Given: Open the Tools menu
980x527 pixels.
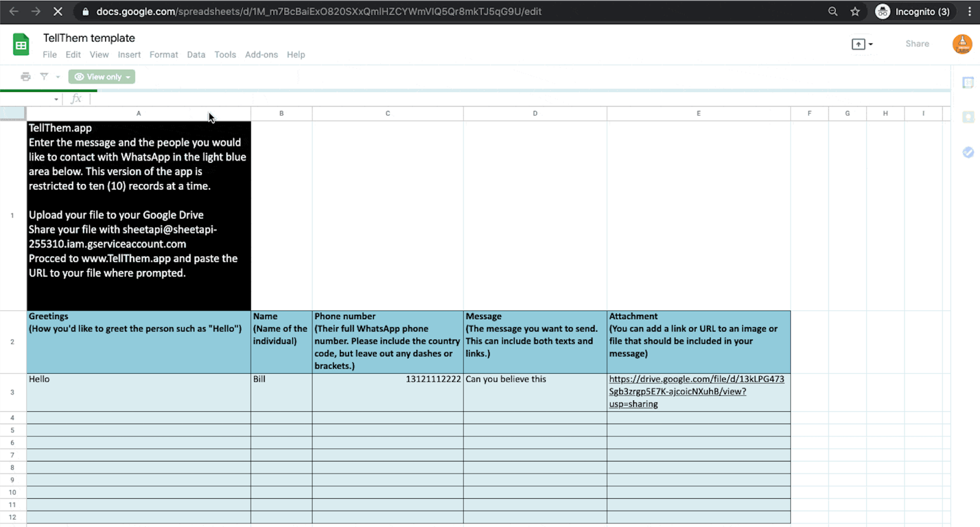Looking at the screenshot, I should tap(225, 55).
